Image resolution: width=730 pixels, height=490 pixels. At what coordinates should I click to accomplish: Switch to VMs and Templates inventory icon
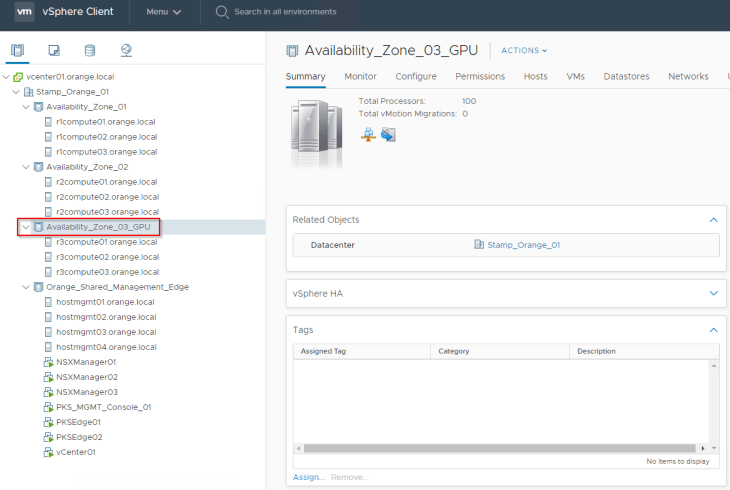(54, 50)
